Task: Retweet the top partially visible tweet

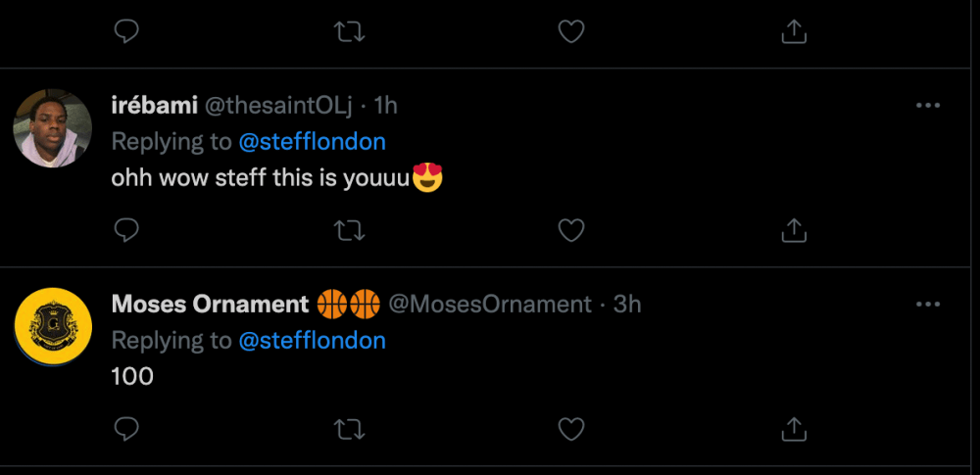Action: coord(348,31)
